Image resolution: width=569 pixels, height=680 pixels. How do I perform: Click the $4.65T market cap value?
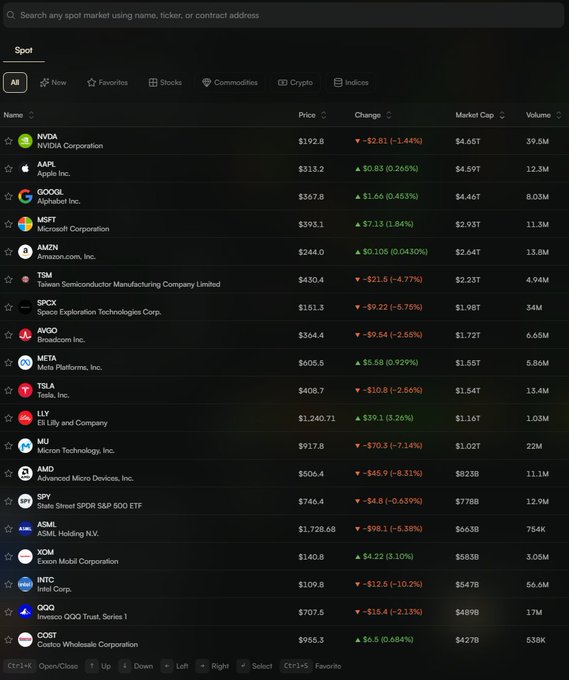click(x=468, y=141)
